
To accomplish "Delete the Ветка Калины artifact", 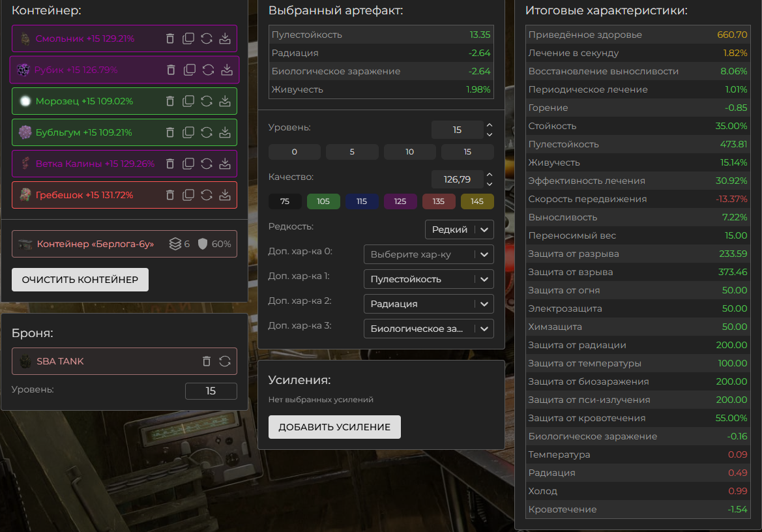I will (169, 164).
